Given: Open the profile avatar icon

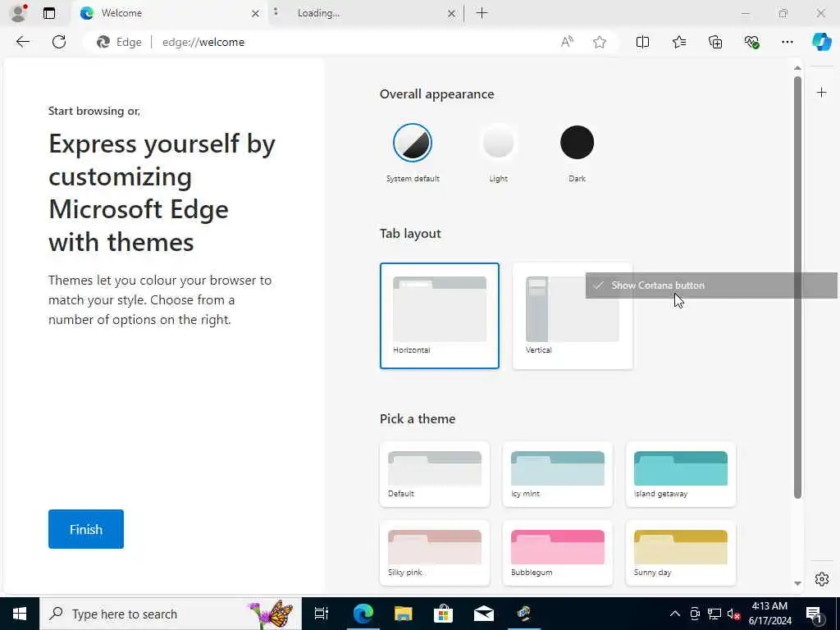Looking at the screenshot, I should 19,13.
